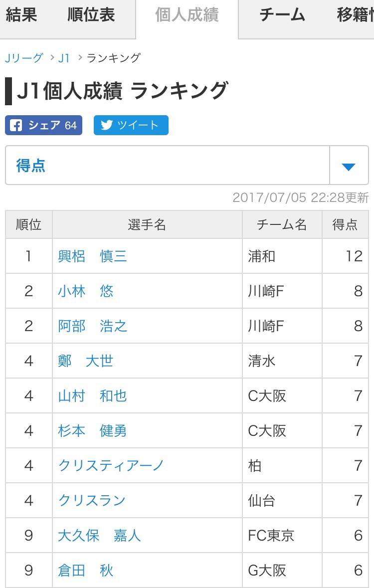Follow the J1 breadcrumb link
This screenshot has height=588, width=374.
pos(64,58)
